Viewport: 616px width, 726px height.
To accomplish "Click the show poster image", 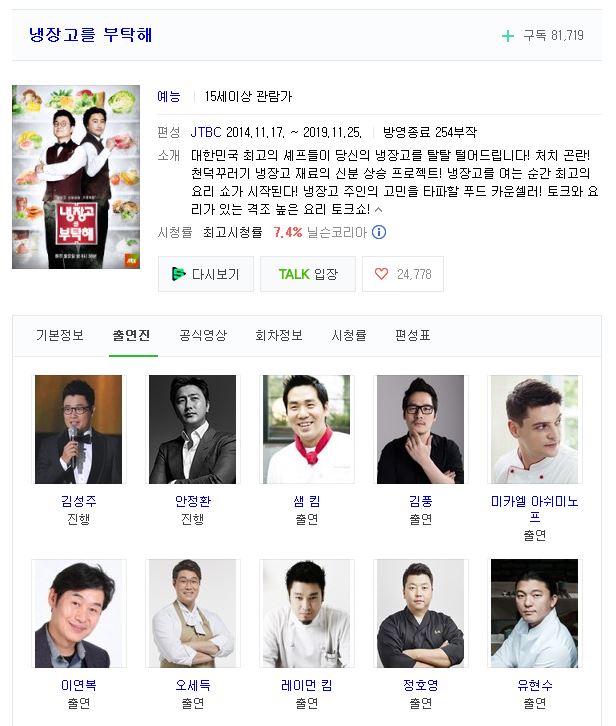I will (x=76, y=177).
